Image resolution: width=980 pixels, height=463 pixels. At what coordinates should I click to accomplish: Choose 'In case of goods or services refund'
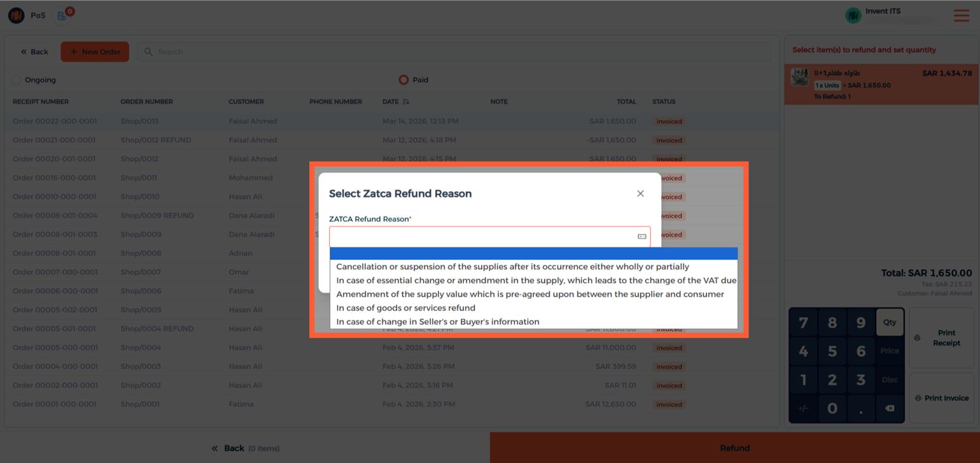(406, 308)
